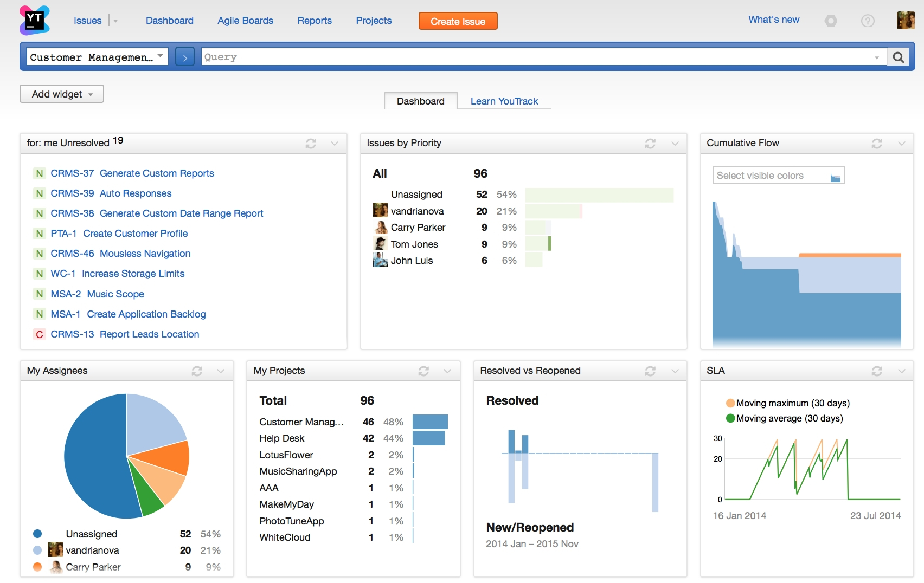Refresh the Issues by Priority widget

coord(650,144)
